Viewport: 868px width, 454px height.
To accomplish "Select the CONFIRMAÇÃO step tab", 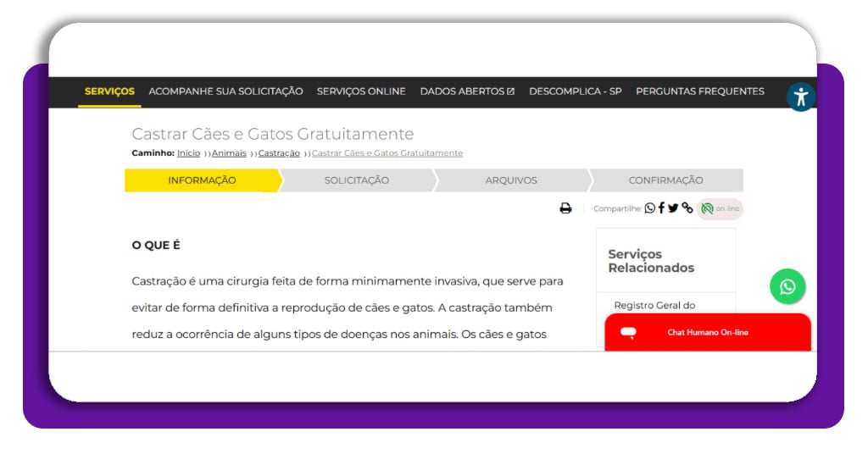I will 665,180.
